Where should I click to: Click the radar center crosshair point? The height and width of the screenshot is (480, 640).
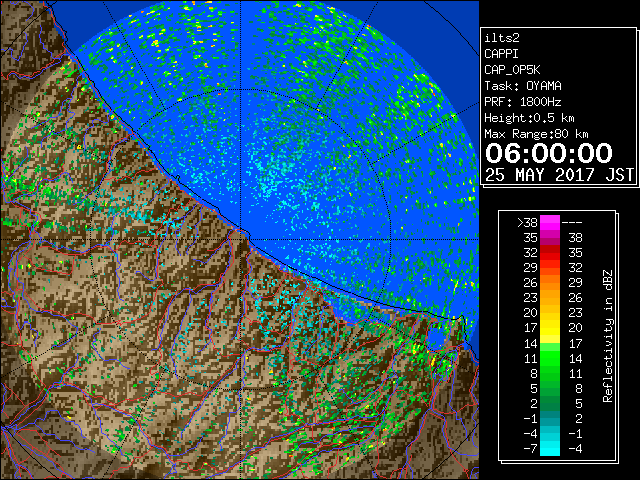click(241, 239)
